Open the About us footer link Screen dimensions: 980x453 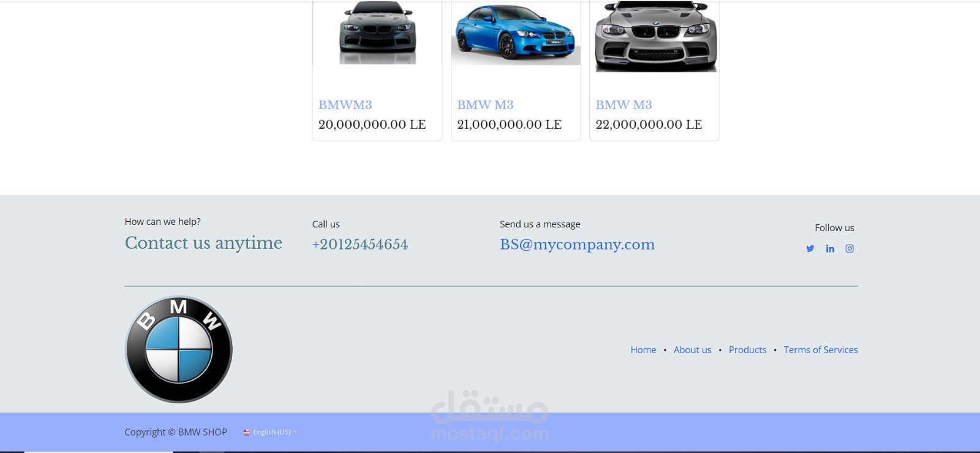coord(692,349)
